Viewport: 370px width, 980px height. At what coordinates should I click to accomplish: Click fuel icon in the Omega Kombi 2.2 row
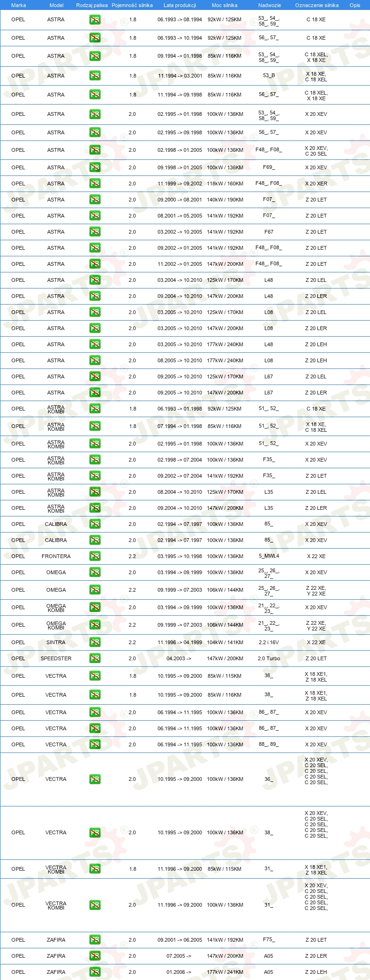point(95,625)
